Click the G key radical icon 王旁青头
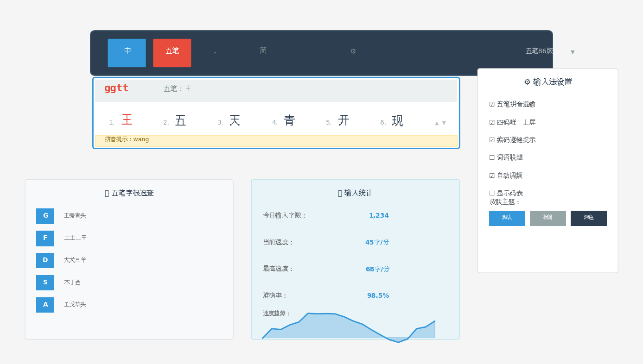Screen dimensions: 643x364 point(45,216)
